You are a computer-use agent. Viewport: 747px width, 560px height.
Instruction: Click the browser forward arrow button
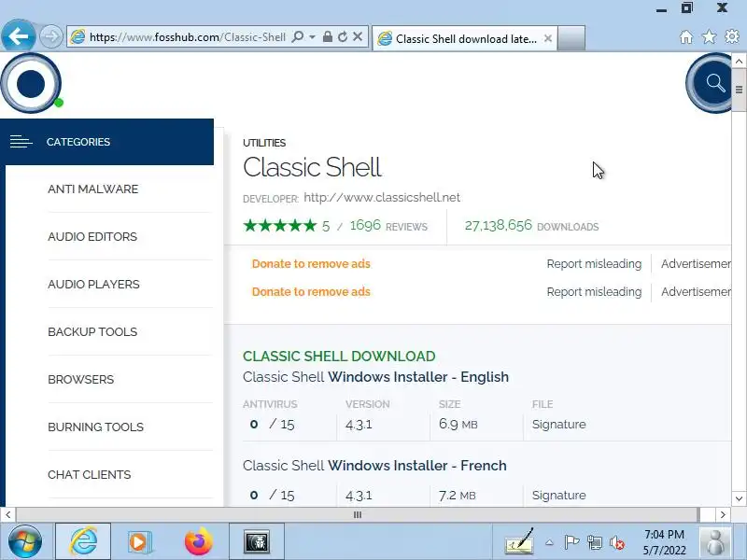coord(51,36)
